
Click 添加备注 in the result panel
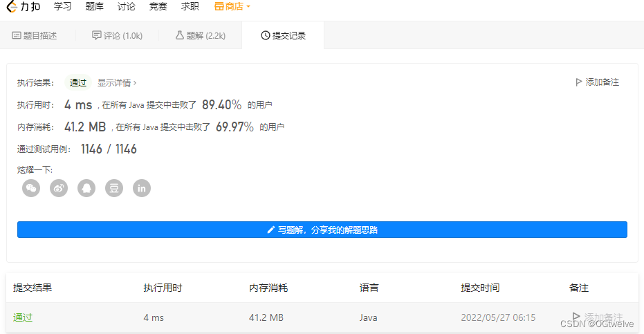[x=598, y=82]
